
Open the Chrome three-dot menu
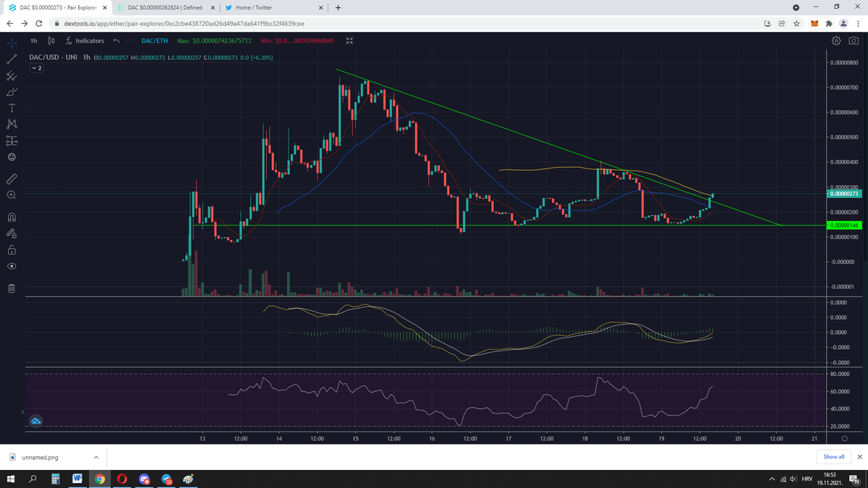pyautogui.click(x=858, y=23)
